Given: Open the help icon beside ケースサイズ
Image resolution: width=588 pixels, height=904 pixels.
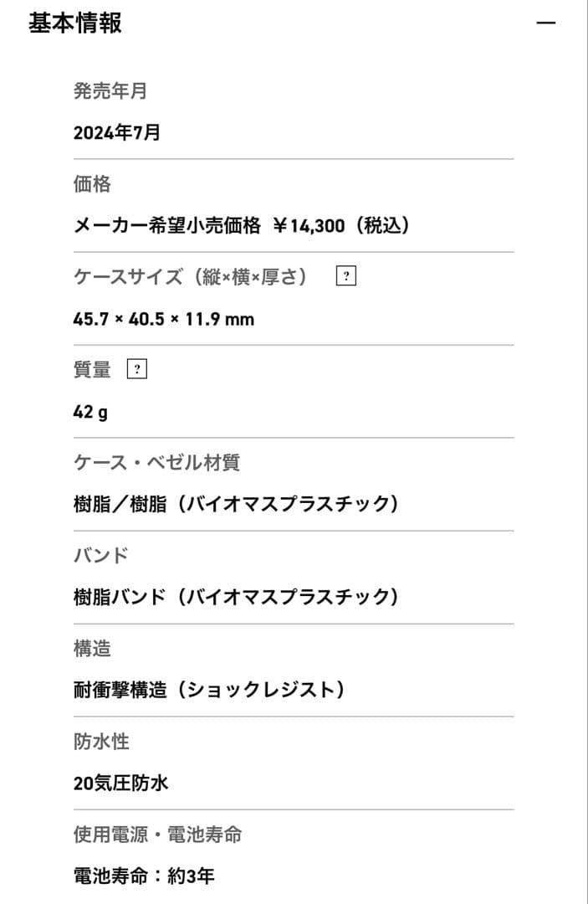Looking at the screenshot, I should (x=345, y=276).
